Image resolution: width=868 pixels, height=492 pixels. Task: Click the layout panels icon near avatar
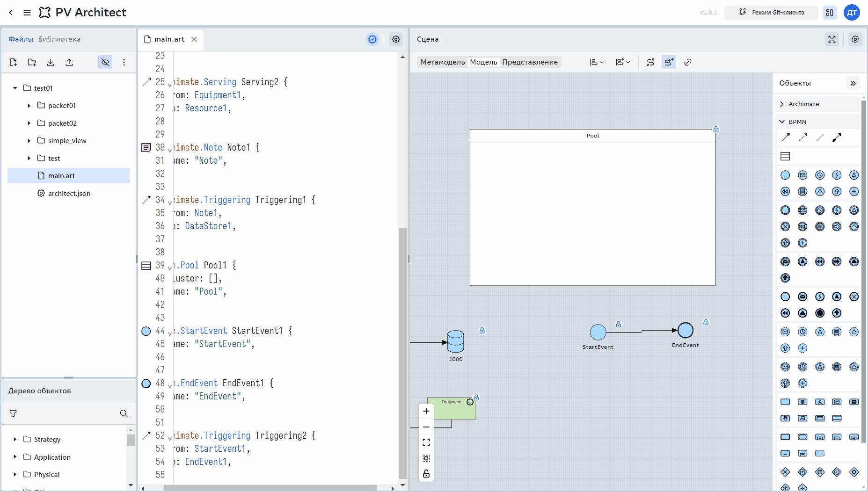830,13
